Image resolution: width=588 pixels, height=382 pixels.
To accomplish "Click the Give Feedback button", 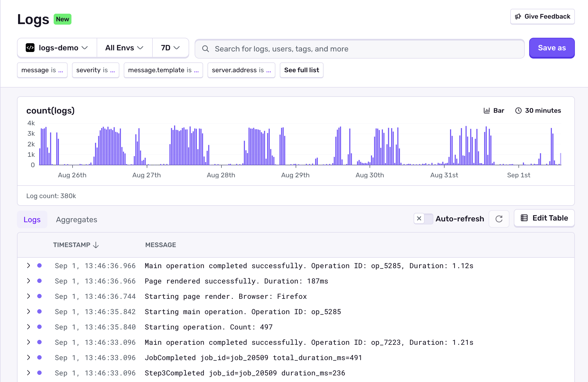I will click(542, 17).
